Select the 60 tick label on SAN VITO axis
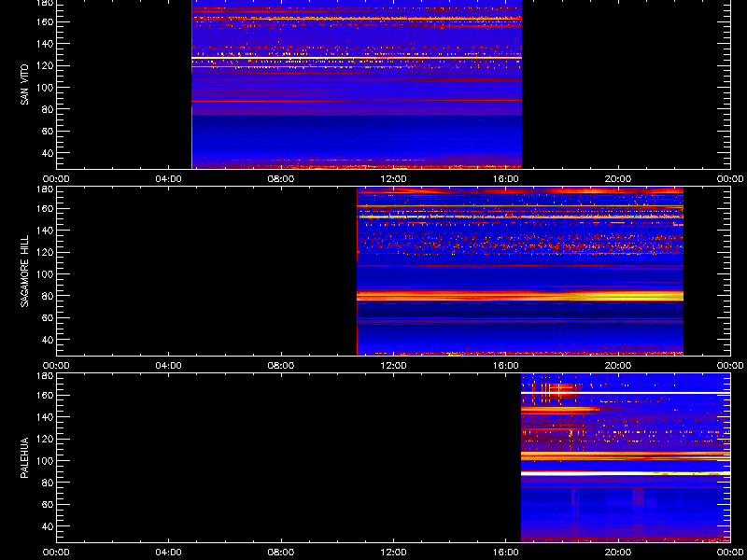The width and height of the screenshot is (747, 560). [x=49, y=132]
